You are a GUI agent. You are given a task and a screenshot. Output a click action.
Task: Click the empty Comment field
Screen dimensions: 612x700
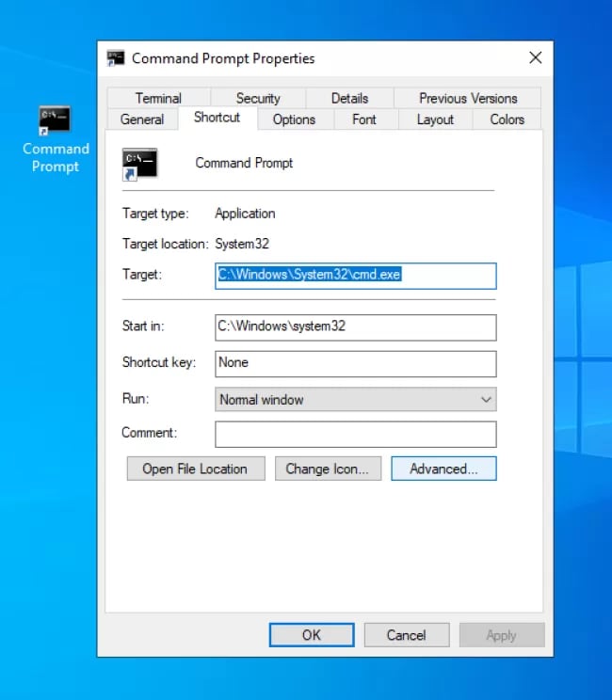356,435
